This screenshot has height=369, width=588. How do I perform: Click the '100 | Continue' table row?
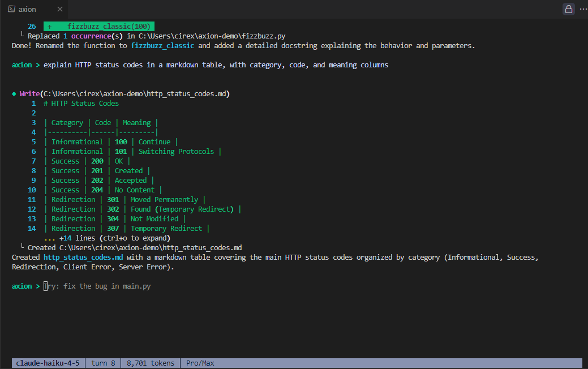[110, 141]
